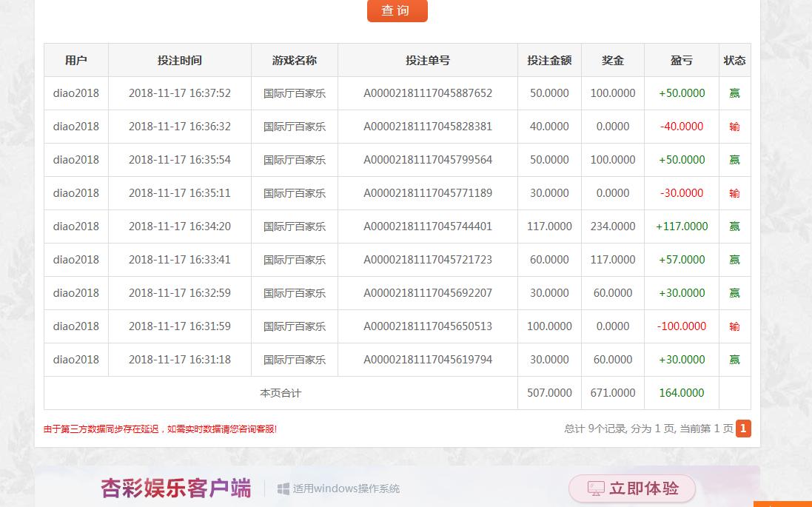Select order number A00002181117045744401
The image size is (812, 507).
(428, 226)
